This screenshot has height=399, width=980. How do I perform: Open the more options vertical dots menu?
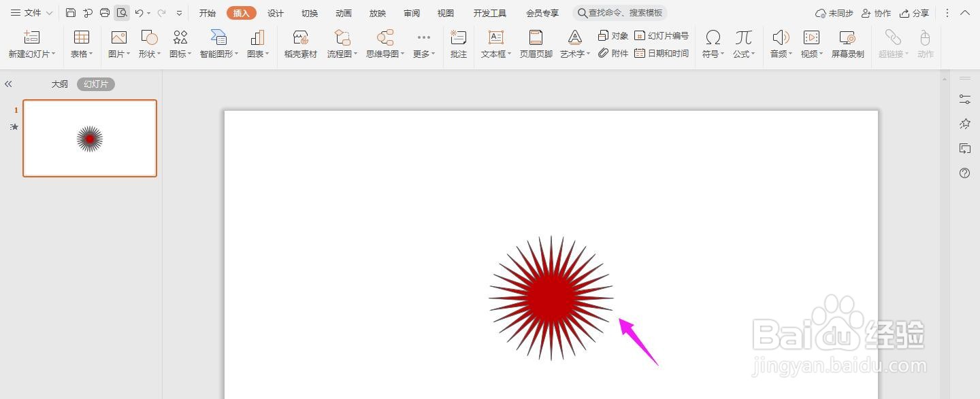tap(947, 13)
